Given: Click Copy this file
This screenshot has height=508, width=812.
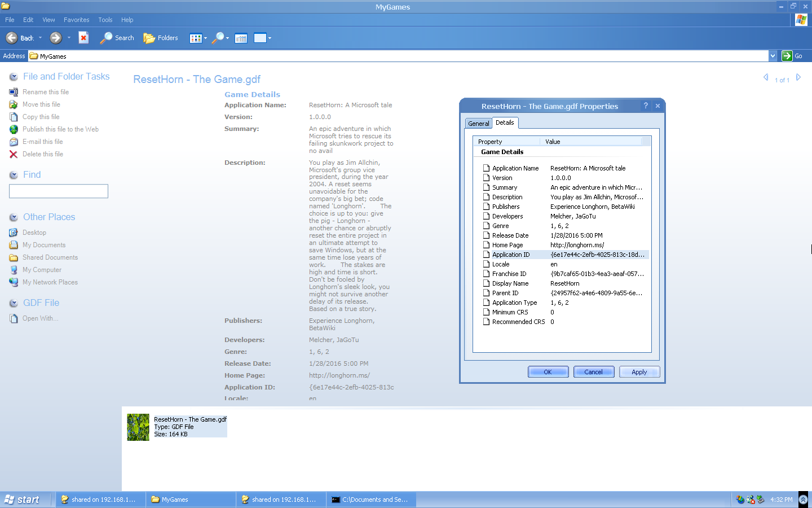Looking at the screenshot, I should click(x=41, y=117).
